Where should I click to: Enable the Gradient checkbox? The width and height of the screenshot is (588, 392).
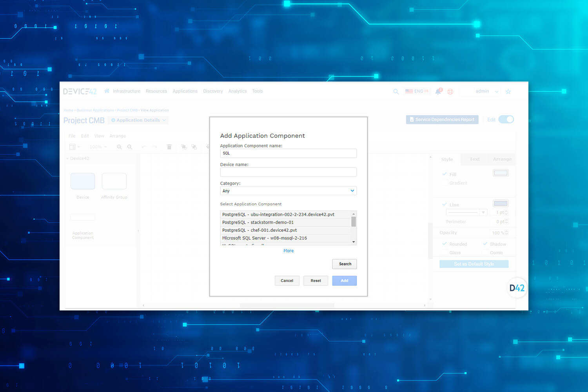[x=445, y=183]
